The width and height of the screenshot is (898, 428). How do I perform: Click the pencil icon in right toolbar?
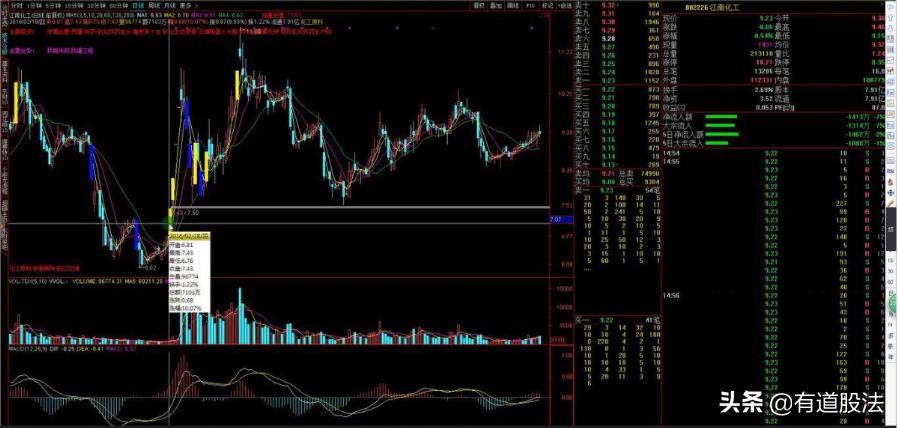(x=892, y=203)
